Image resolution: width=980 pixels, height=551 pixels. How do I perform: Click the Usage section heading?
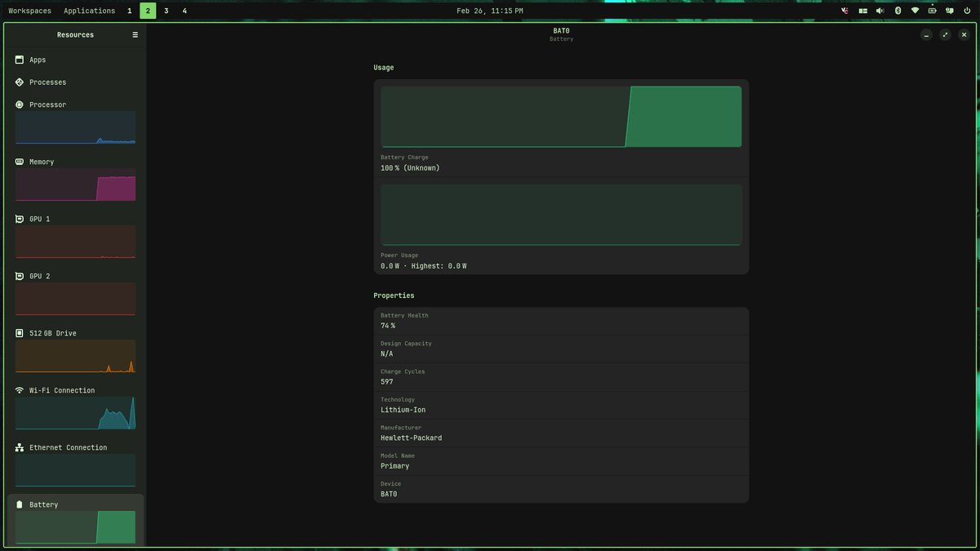click(x=384, y=68)
